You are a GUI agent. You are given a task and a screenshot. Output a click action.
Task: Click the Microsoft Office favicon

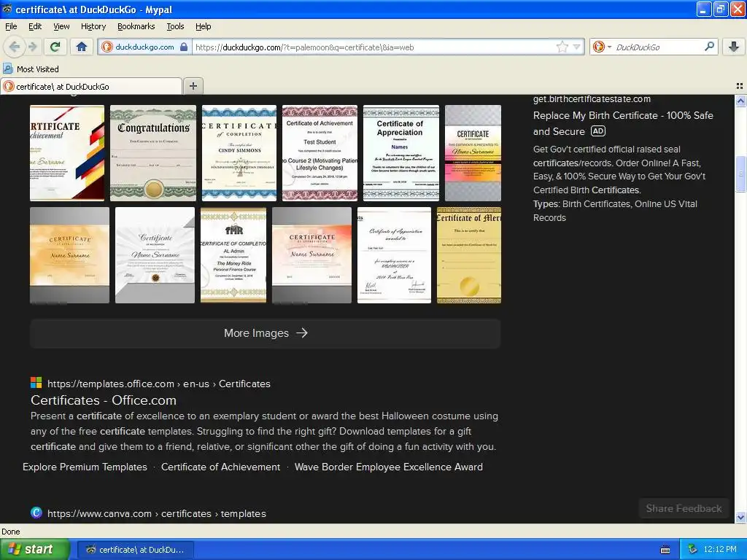pos(36,383)
